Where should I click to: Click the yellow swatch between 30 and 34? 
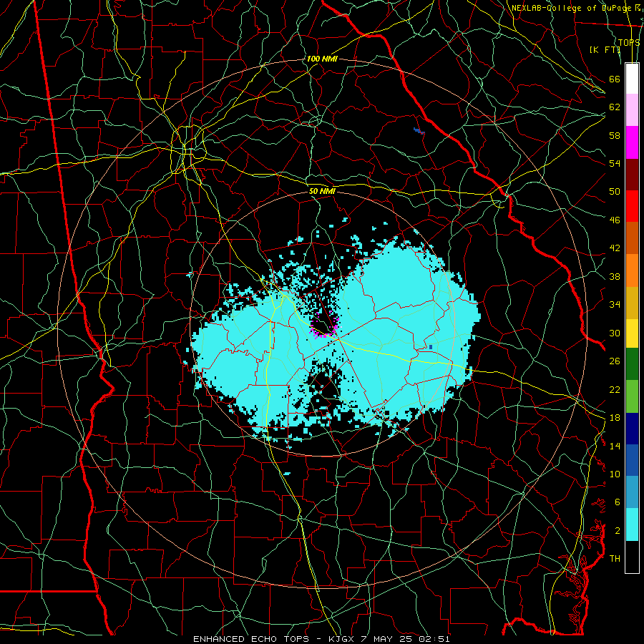click(x=632, y=333)
